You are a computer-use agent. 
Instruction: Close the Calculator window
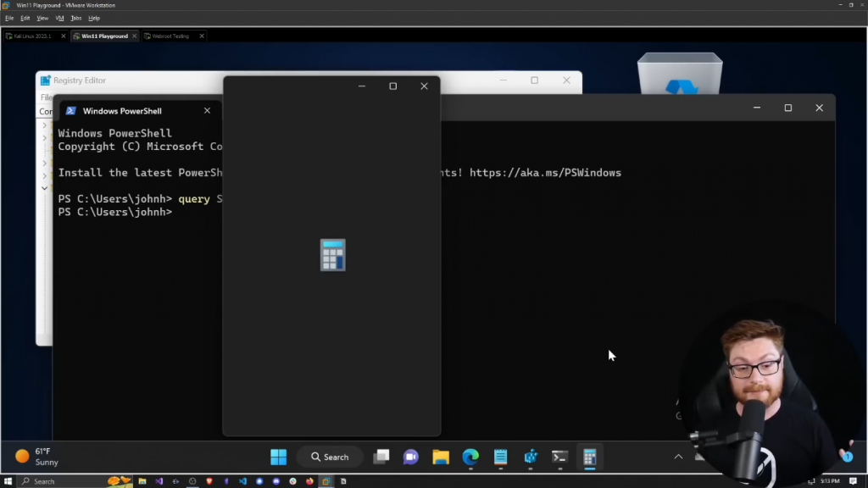tap(424, 86)
